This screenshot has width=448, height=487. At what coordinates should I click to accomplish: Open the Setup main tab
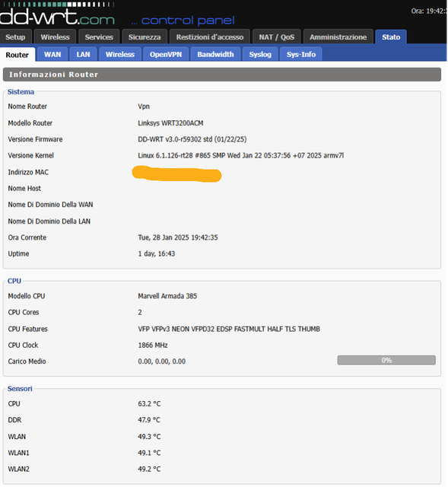pyautogui.click(x=15, y=37)
